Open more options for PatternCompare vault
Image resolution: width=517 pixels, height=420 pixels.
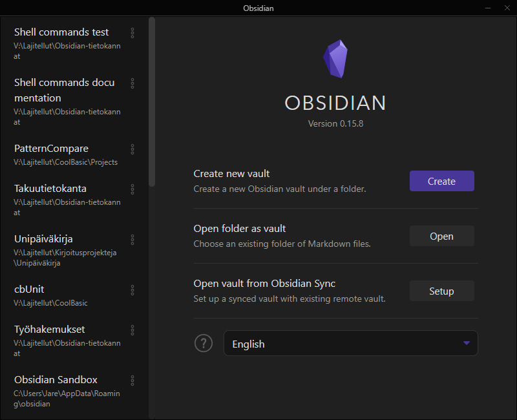click(132, 149)
